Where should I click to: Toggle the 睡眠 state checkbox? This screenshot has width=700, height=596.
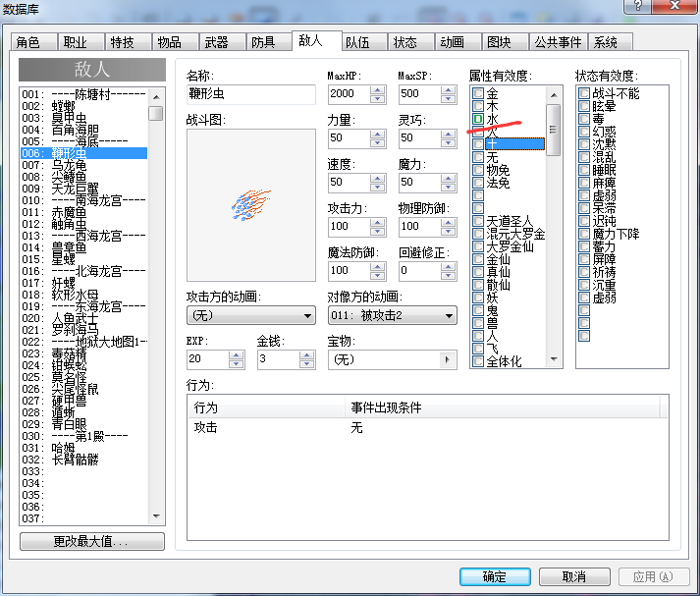point(584,170)
